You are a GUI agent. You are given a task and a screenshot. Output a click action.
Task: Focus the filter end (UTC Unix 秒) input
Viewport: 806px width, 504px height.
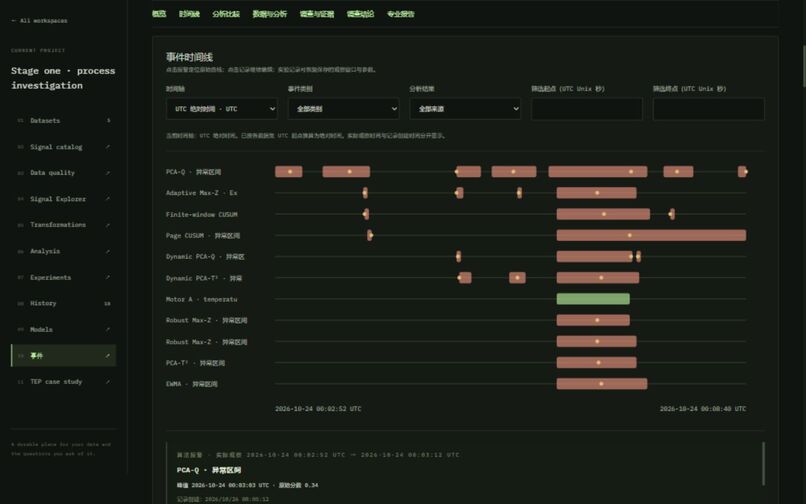pyautogui.click(x=709, y=109)
